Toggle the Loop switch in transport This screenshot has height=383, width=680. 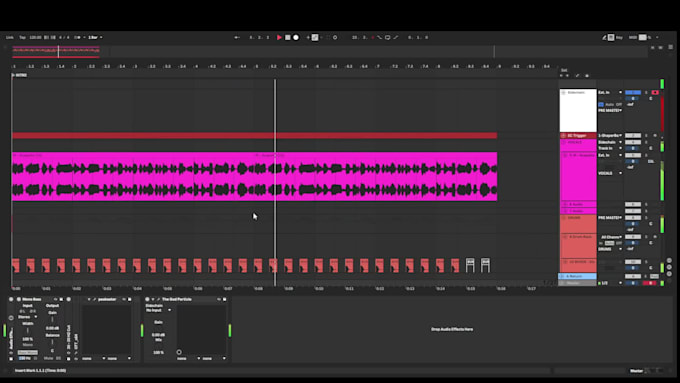click(387, 37)
